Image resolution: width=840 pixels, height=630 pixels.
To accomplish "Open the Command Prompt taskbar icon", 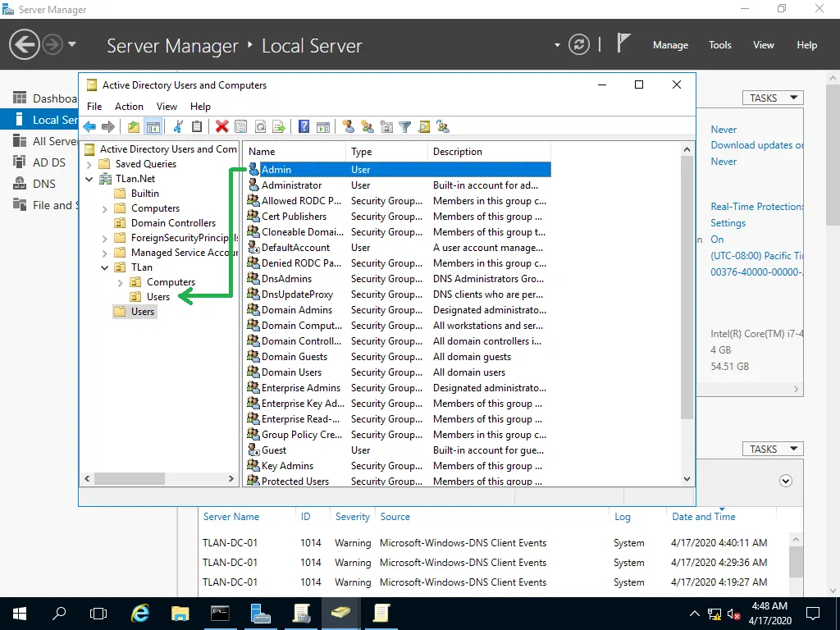I will (220, 614).
